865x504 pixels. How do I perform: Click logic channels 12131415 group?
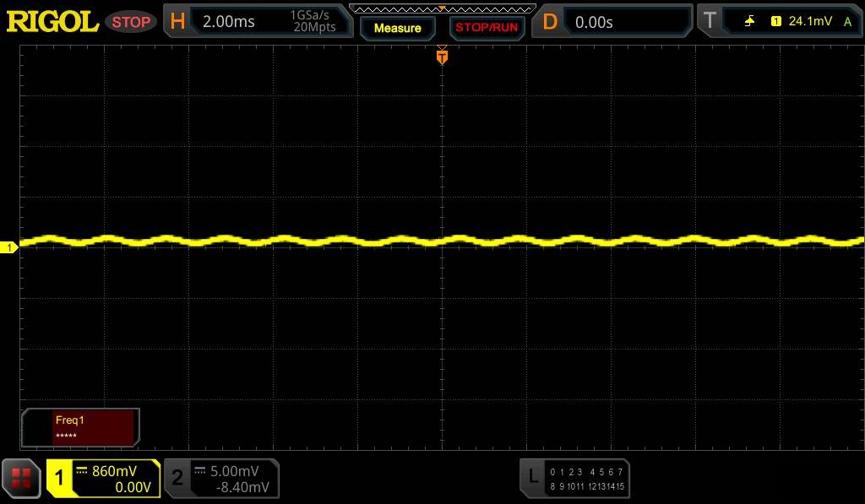pos(606,486)
